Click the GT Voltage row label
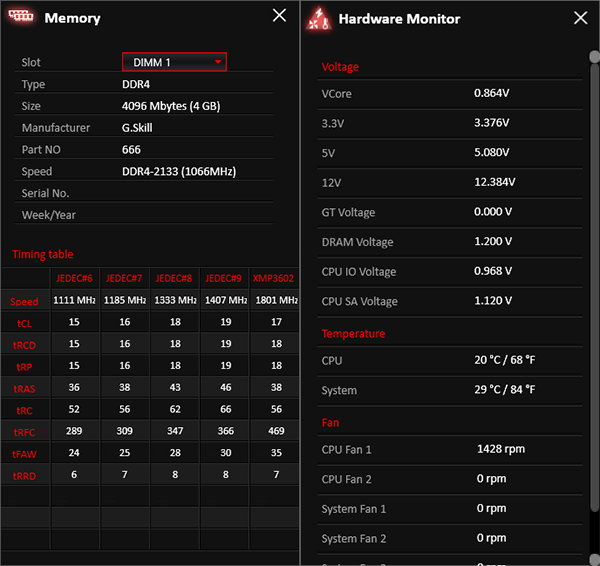Screen dimensions: 600x566 348,212
